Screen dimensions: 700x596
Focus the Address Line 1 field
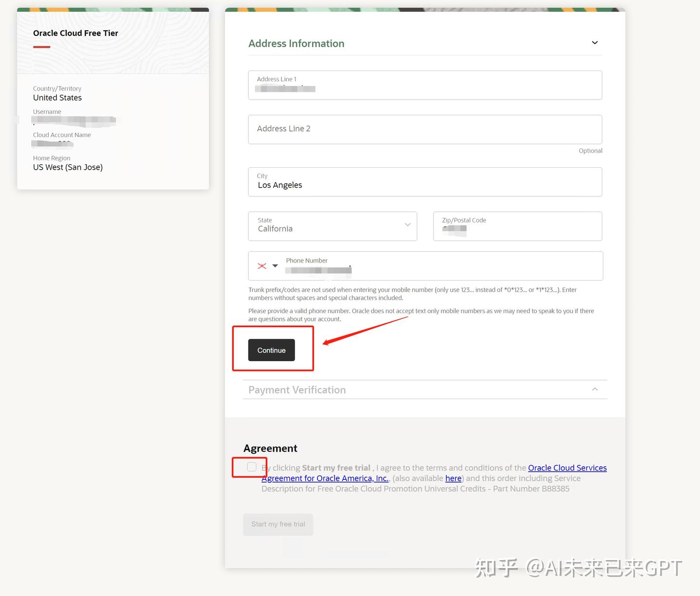425,85
